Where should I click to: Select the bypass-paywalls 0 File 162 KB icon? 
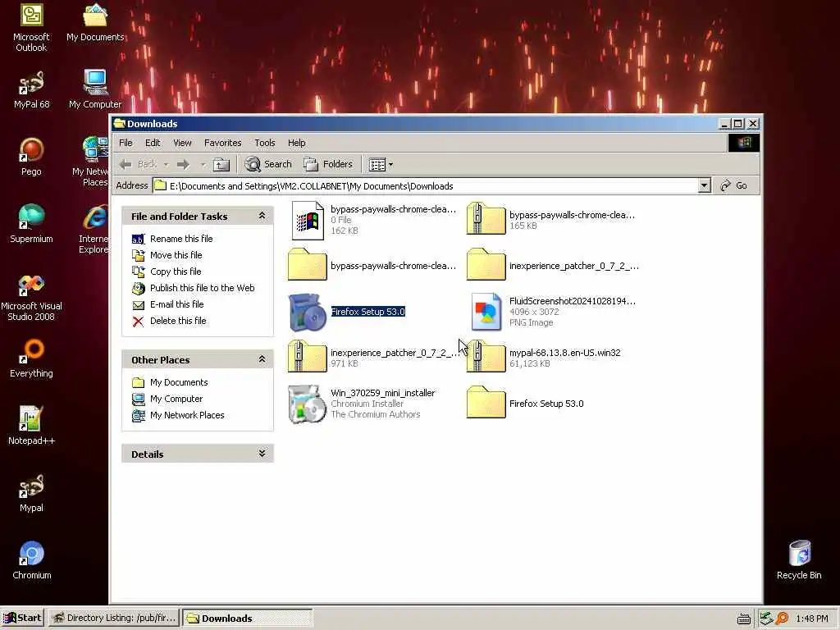308,220
